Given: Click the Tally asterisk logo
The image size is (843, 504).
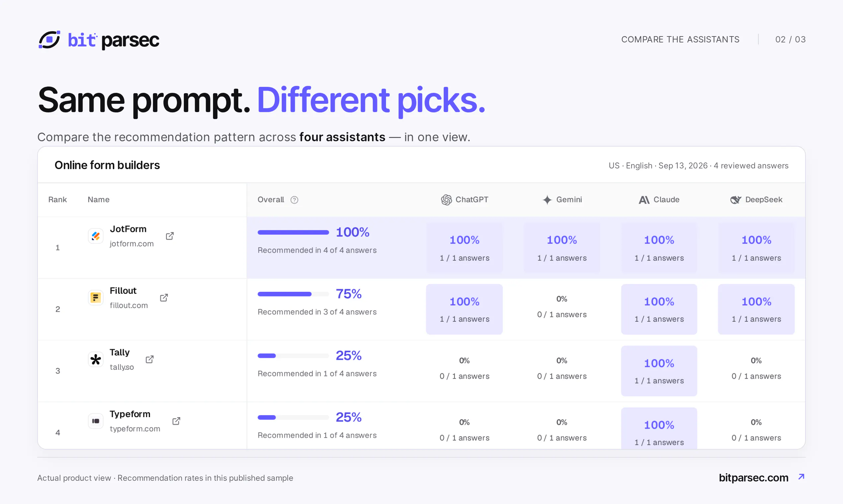Looking at the screenshot, I should (96, 359).
